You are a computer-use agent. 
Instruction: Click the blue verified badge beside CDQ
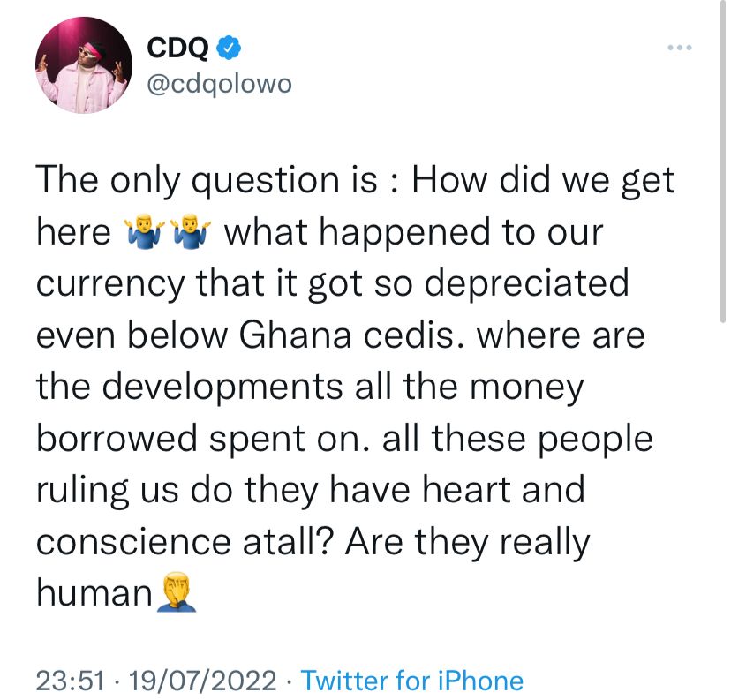pyautogui.click(x=229, y=48)
